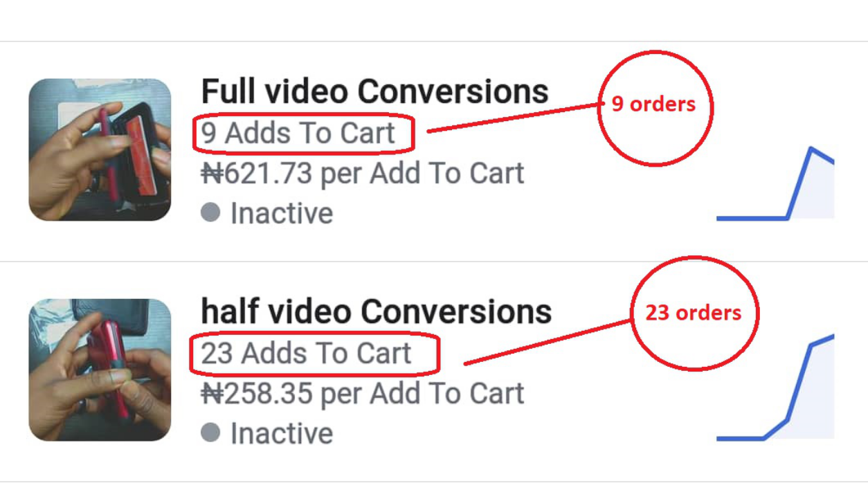The width and height of the screenshot is (868, 501).
Task: Click the Inactive label under half video
Action: click(282, 433)
